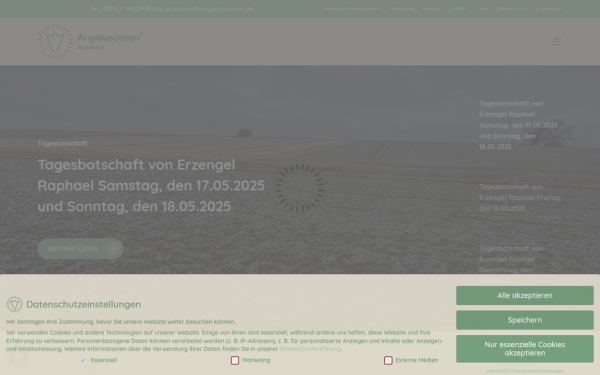Click the Marketing label text

click(256, 360)
